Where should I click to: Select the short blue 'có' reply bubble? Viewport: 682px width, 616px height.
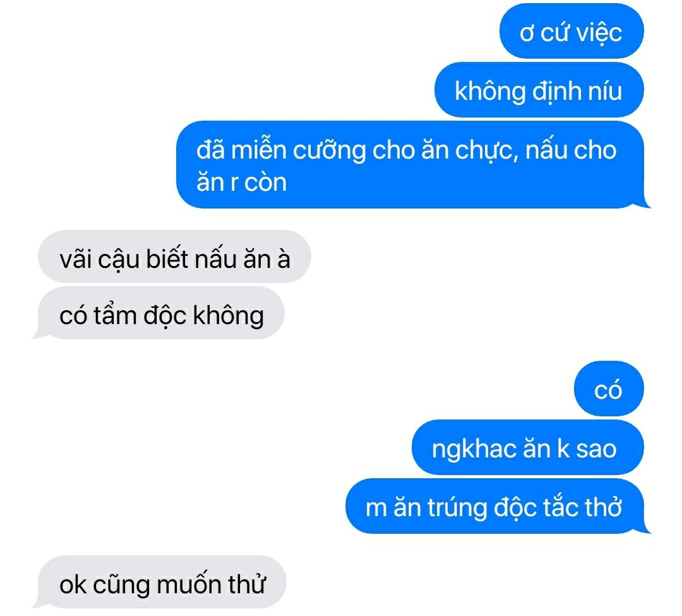click(x=609, y=389)
